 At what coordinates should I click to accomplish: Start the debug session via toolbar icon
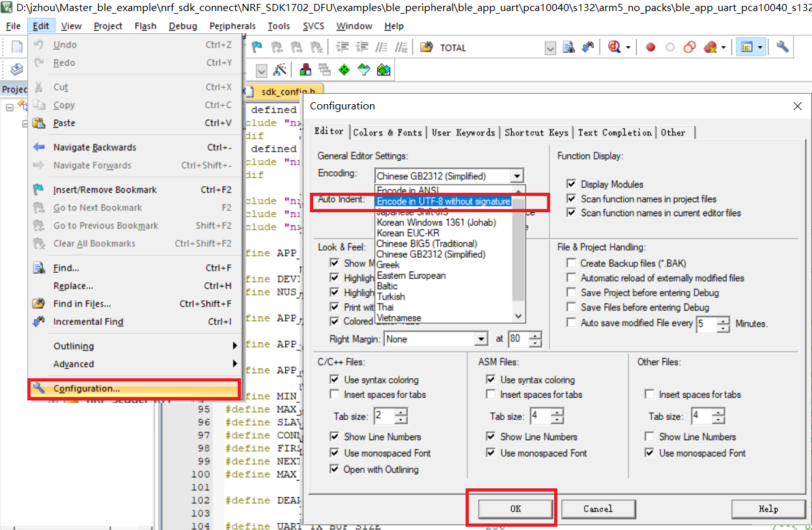pyautogui.click(x=615, y=47)
